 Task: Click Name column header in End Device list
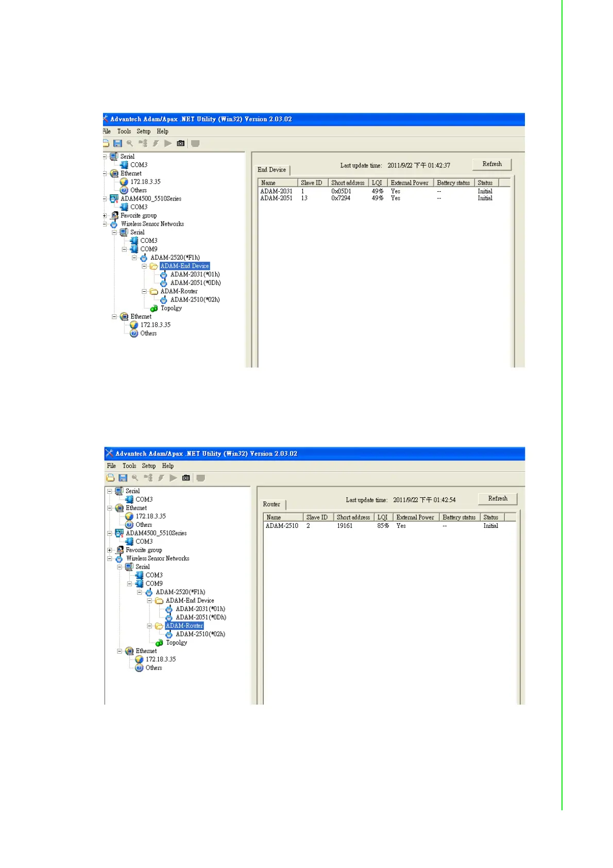[278, 183]
